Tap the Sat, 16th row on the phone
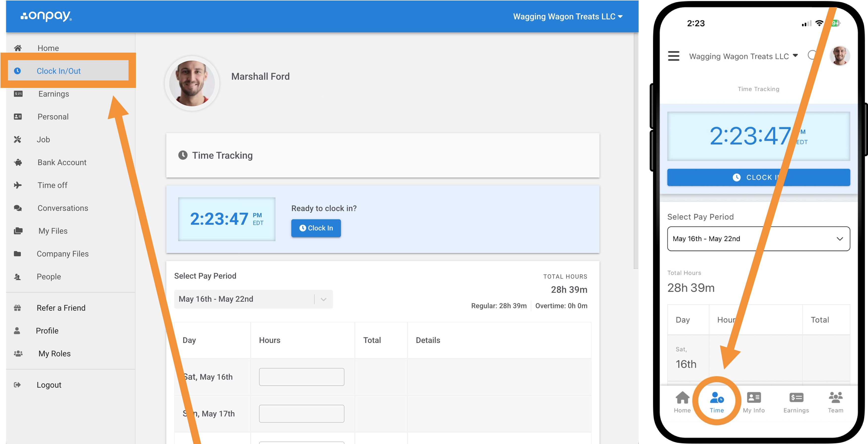 pos(759,358)
